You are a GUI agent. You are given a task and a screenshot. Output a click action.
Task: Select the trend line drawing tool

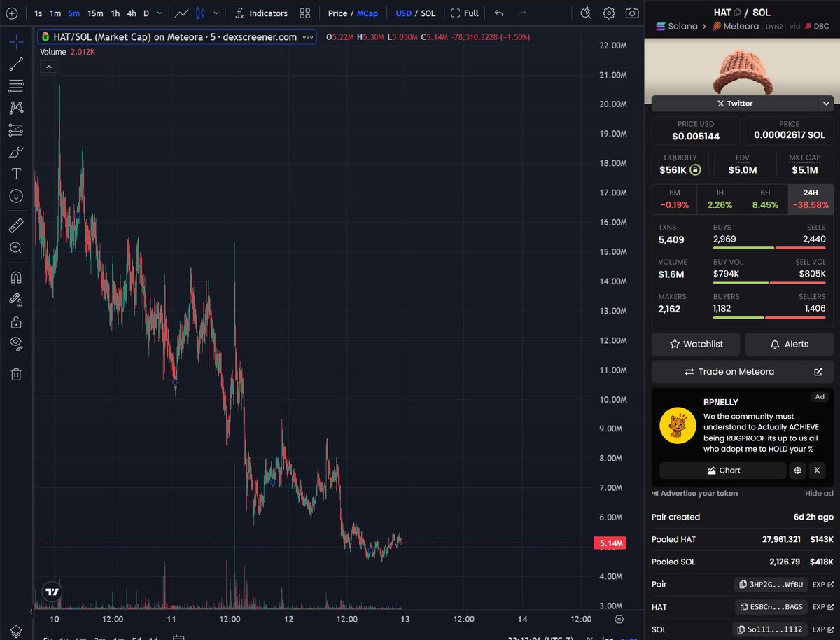click(16, 64)
